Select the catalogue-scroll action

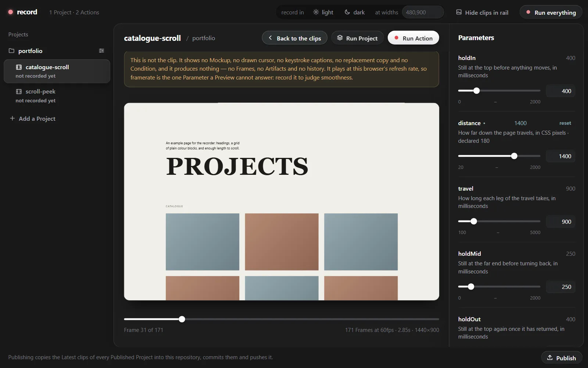[57, 71]
